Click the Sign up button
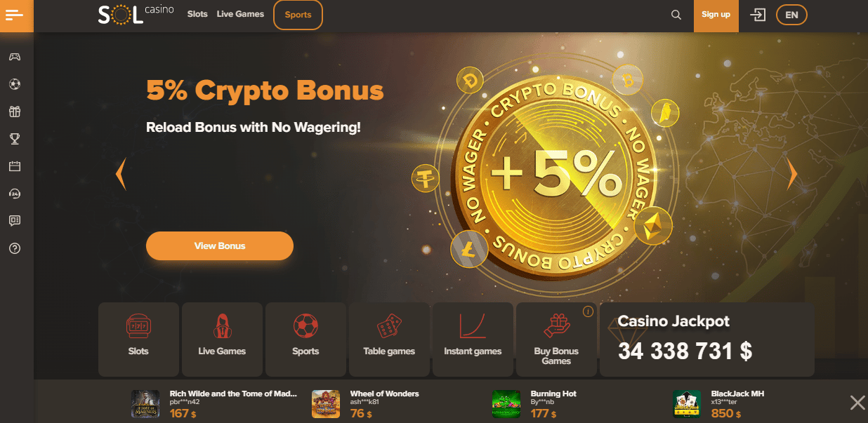 tap(716, 15)
